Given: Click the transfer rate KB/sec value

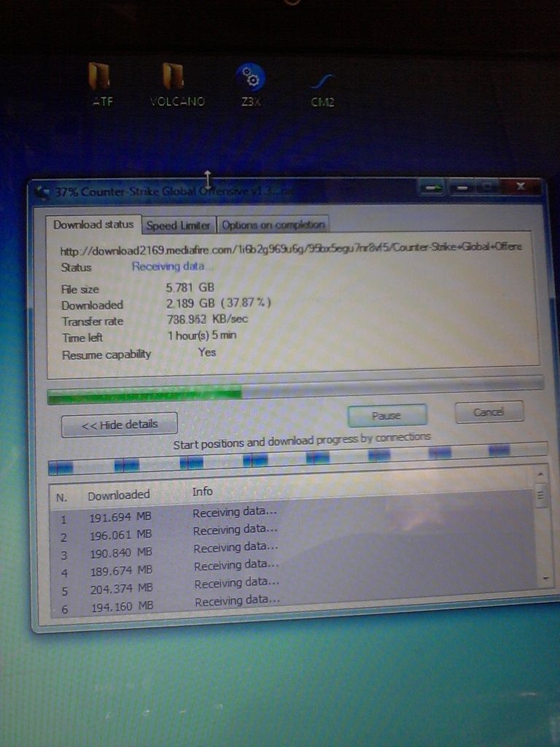Looking at the screenshot, I should 207,319.
